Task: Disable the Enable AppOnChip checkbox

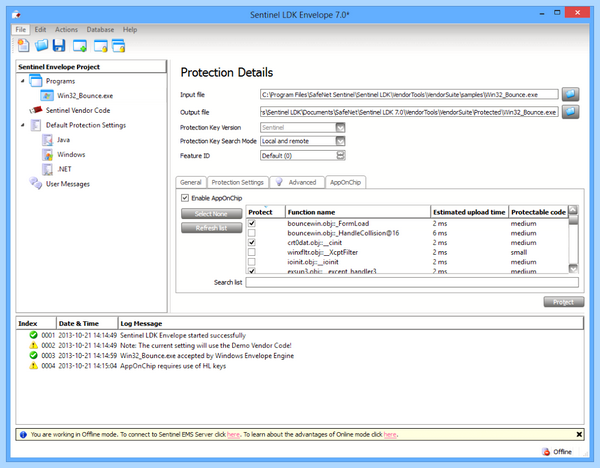Action: (x=185, y=198)
